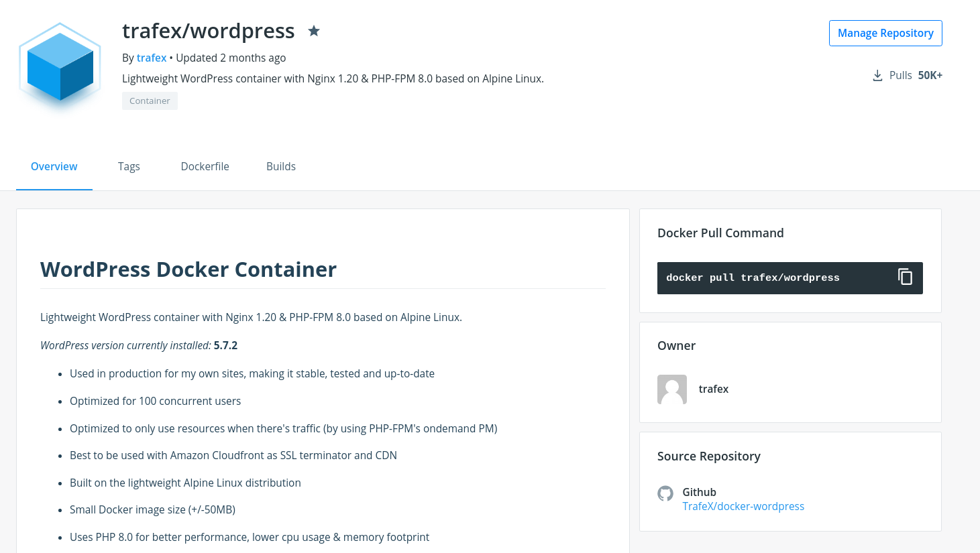Open the Overview tab
This screenshot has height=553, width=980.
point(54,166)
